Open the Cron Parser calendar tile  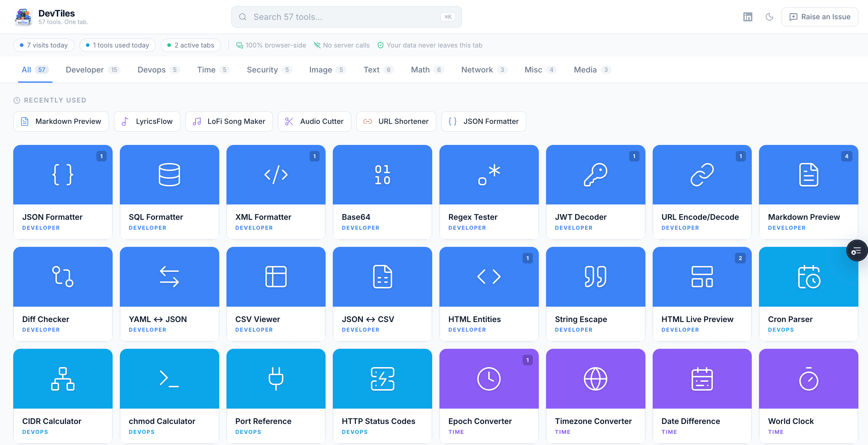point(808,294)
